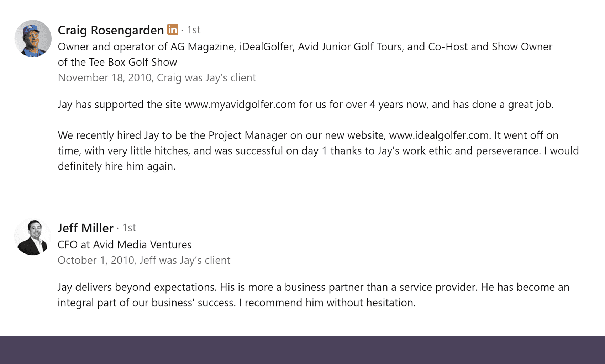Click the Craig Rosengarden name link
The width and height of the screenshot is (605, 364).
[x=111, y=30]
